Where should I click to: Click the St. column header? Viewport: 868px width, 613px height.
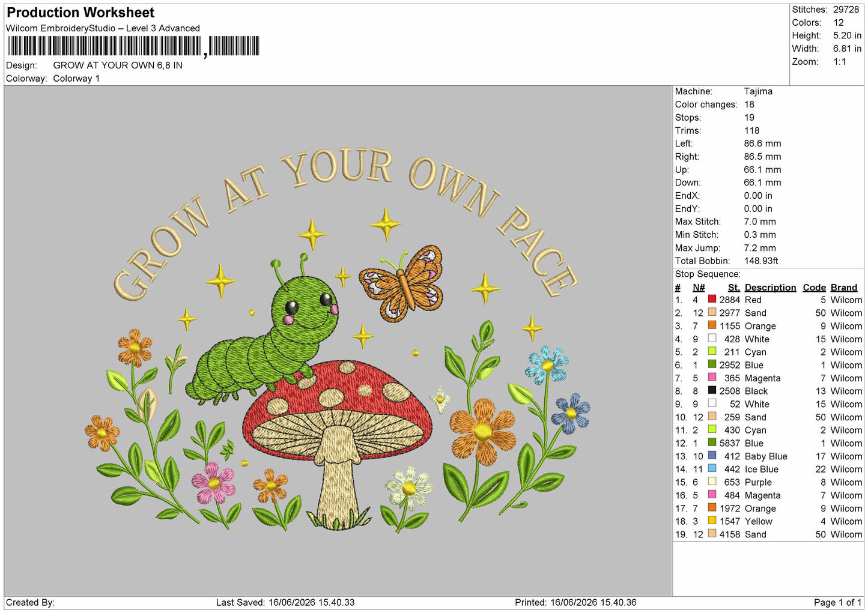[733, 288]
